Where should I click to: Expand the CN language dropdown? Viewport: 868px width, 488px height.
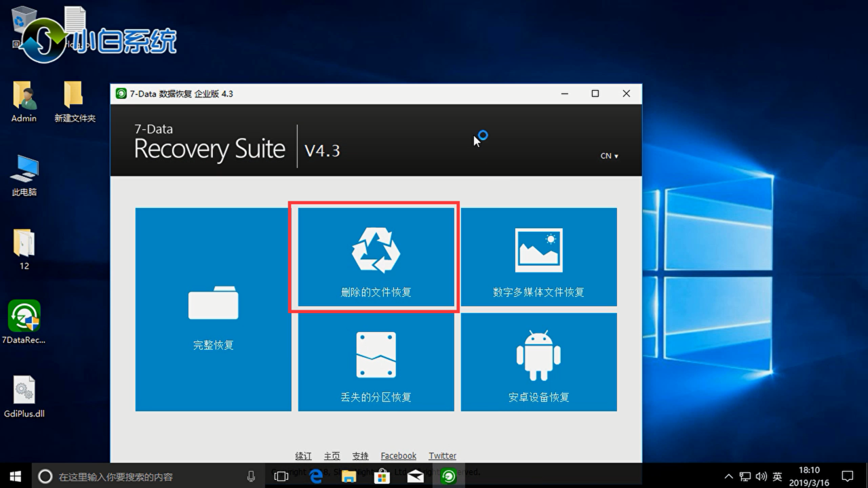(x=609, y=156)
